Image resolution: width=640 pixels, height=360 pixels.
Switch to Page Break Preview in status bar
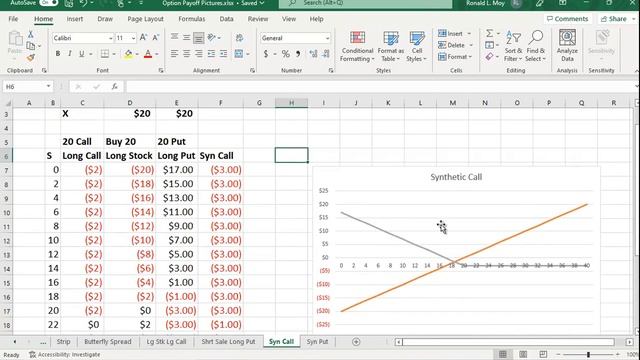pos(543,354)
